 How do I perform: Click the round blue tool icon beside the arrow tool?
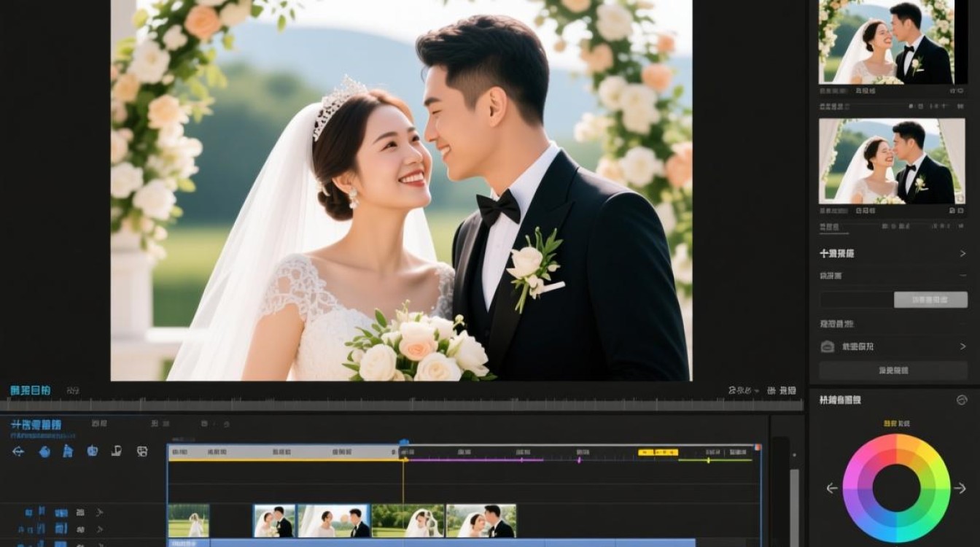click(44, 451)
